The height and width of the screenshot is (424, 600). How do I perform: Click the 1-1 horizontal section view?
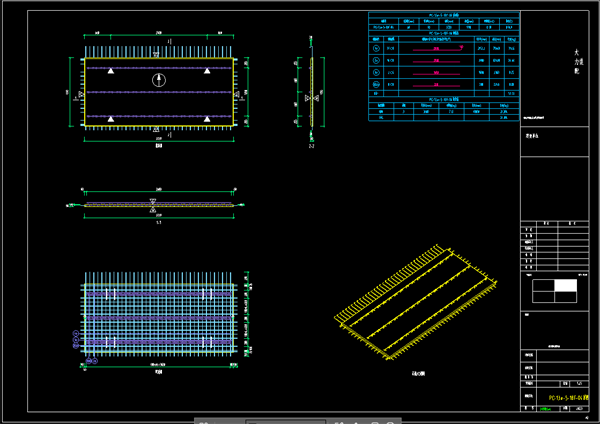156,205
